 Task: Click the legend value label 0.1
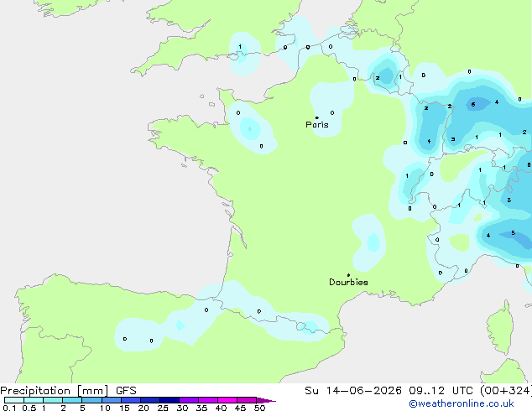pyautogui.click(x=9, y=408)
